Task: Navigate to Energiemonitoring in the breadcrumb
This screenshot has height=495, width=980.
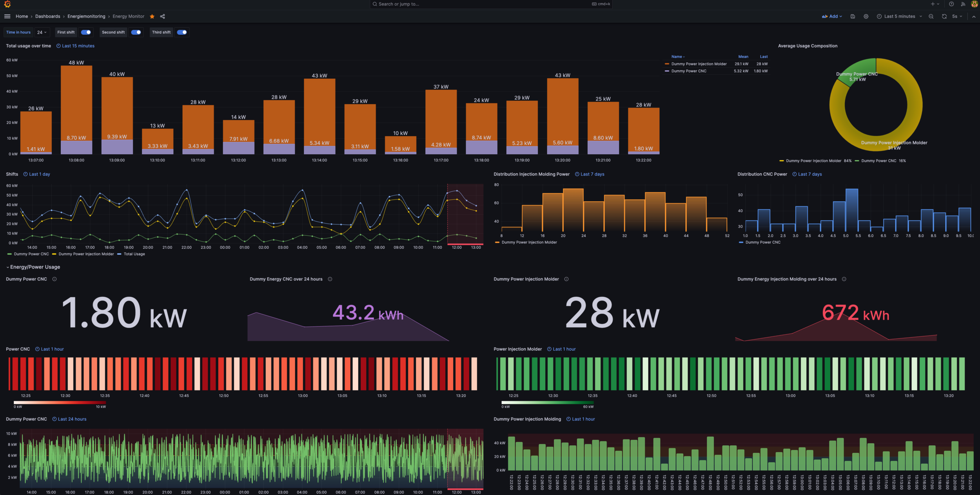Action: pyautogui.click(x=86, y=16)
